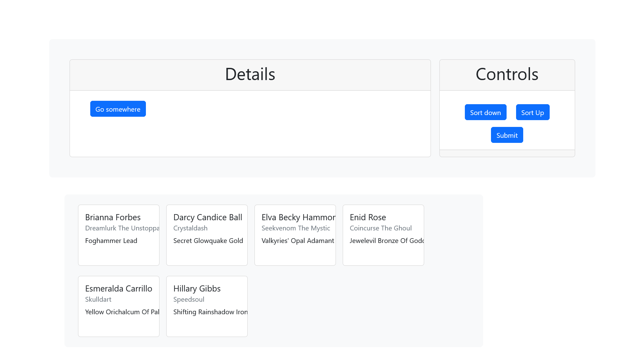Click the subtitle Crystaldash
The height and width of the screenshot is (357, 644).
pos(190,228)
